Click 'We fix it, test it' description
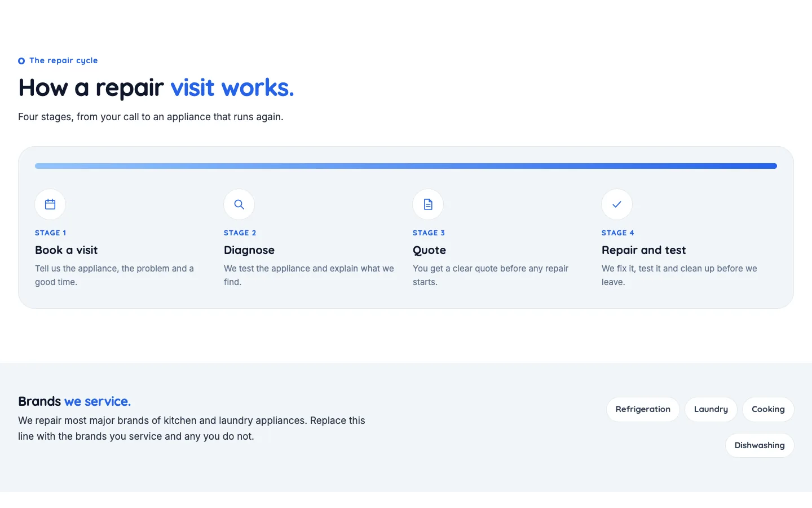 click(x=679, y=275)
